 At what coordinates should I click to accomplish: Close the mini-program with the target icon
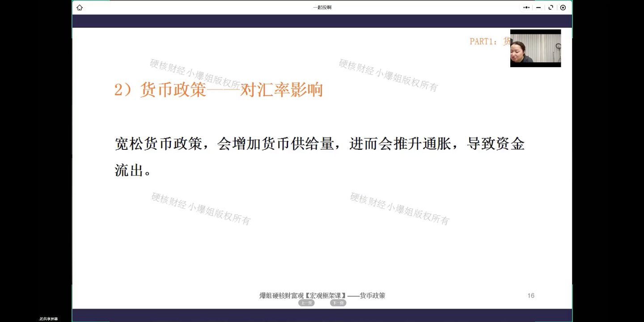coord(563,8)
